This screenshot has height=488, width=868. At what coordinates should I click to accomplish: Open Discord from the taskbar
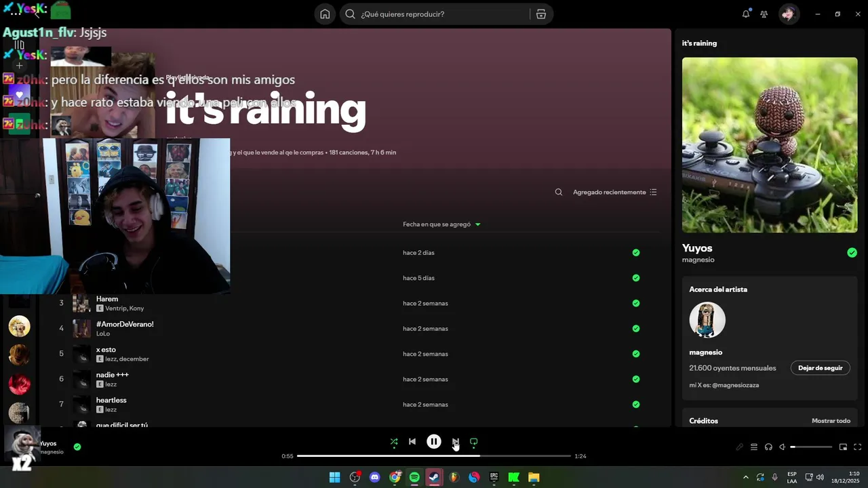coord(374,478)
